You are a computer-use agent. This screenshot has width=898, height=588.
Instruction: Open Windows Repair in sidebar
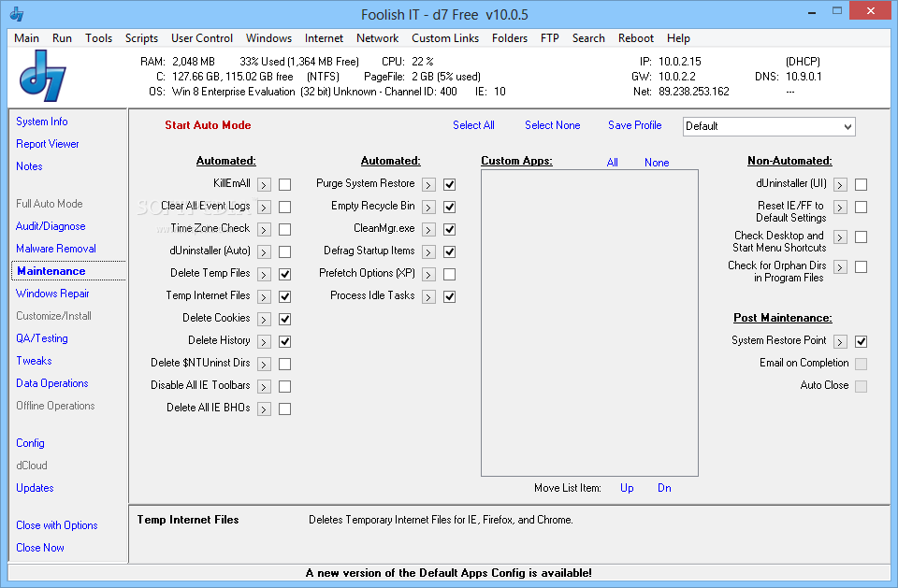tap(52, 294)
